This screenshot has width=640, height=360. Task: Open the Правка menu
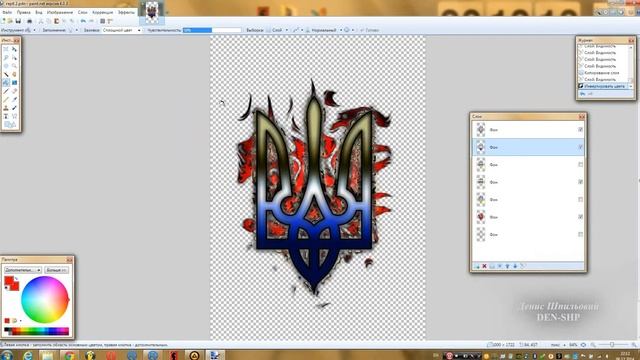coord(24,12)
